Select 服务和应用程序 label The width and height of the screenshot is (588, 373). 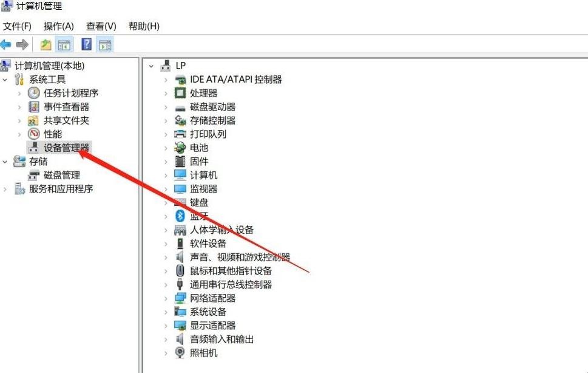[61, 189]
